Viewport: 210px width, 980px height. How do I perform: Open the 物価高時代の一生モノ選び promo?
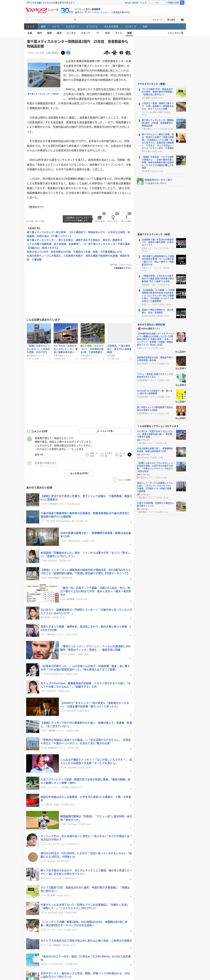point(158,180)
